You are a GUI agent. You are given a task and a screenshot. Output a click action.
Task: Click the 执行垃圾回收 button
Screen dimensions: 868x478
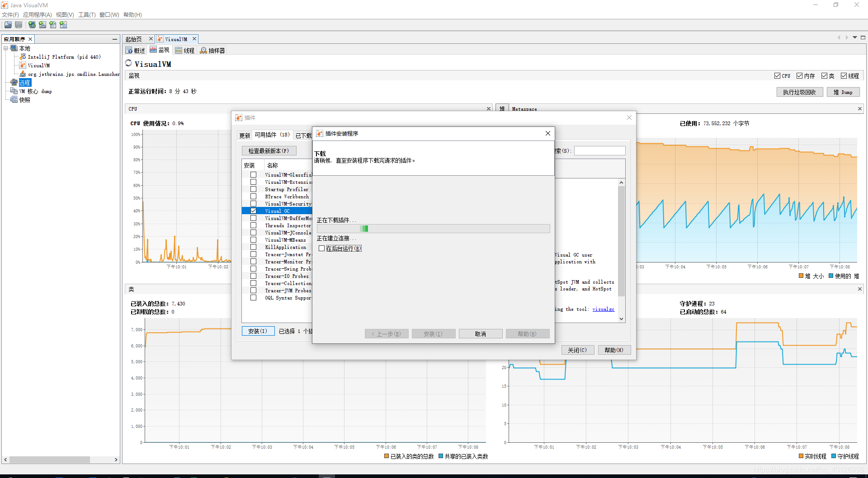pos(799,92)
